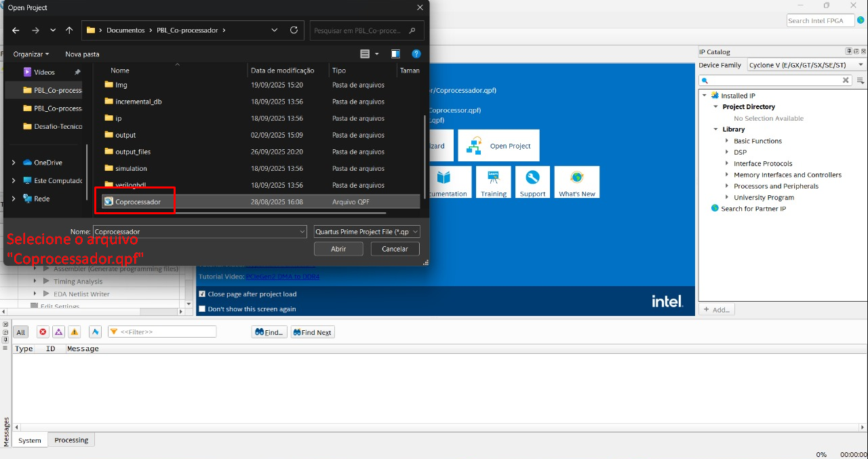
Task: Sort files by Nome column
Action: 119,71
